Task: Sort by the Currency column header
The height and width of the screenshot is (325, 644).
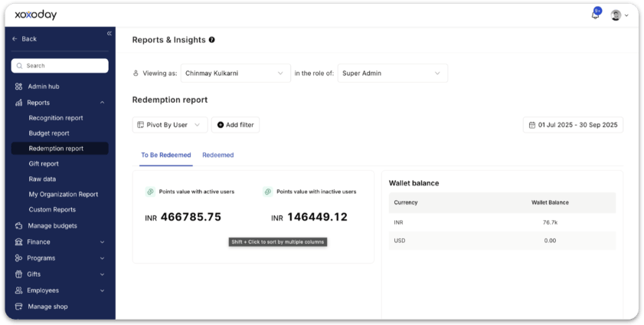Action: tap(406, 202)
